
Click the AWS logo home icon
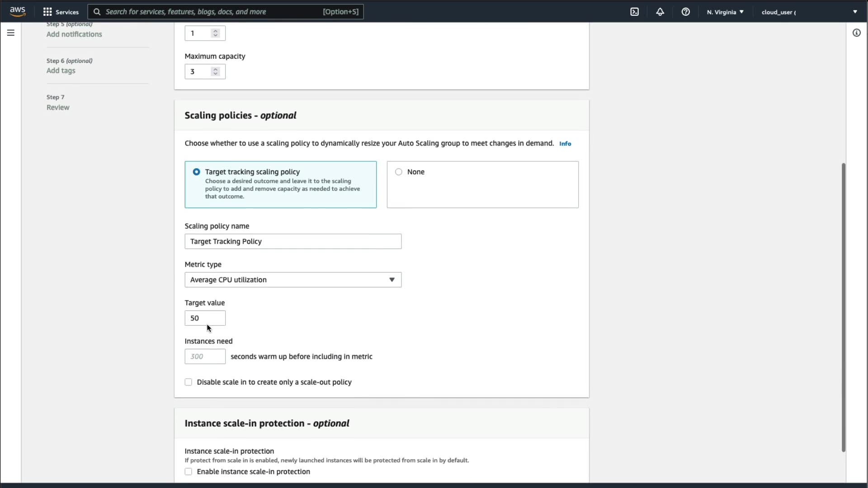pos(18,11)
